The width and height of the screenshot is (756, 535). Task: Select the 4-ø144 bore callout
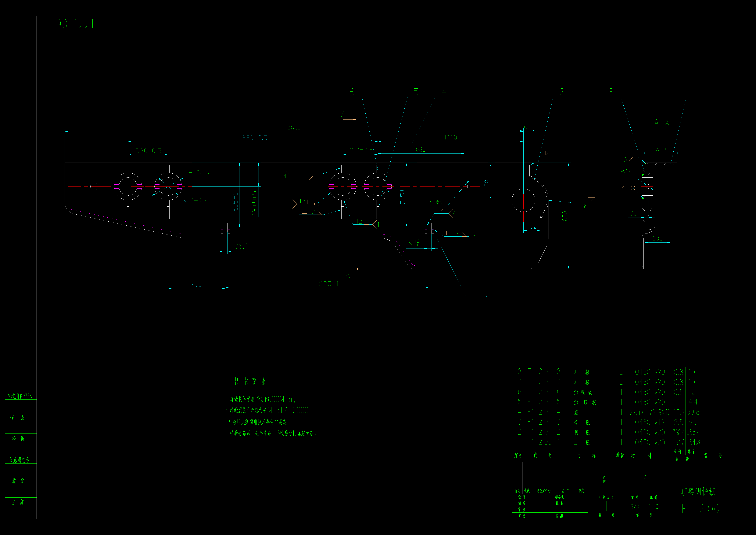click(x=201, y=200)
